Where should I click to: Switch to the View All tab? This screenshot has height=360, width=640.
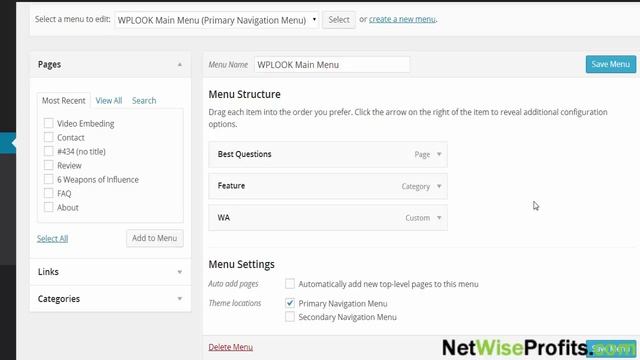point(109,100)
